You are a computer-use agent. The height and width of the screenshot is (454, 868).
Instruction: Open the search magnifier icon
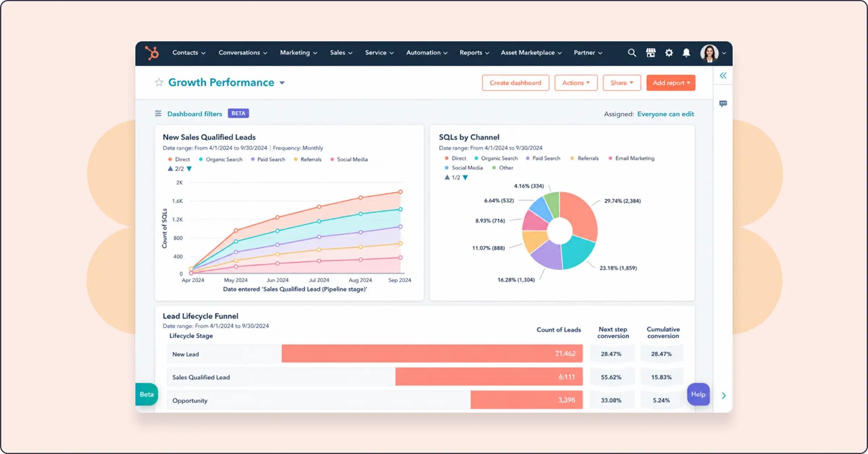(x=632, y=53)
